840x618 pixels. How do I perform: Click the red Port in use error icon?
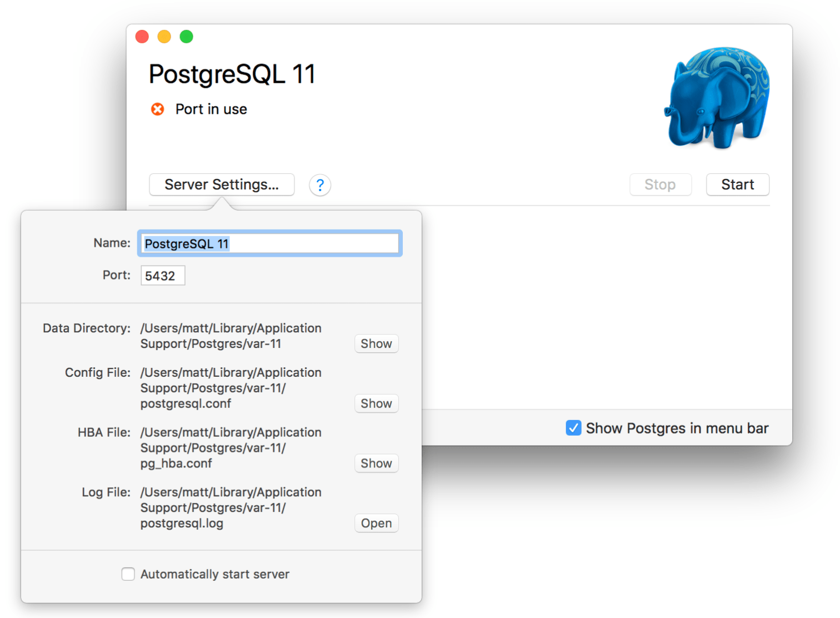(x=158, y=109)
